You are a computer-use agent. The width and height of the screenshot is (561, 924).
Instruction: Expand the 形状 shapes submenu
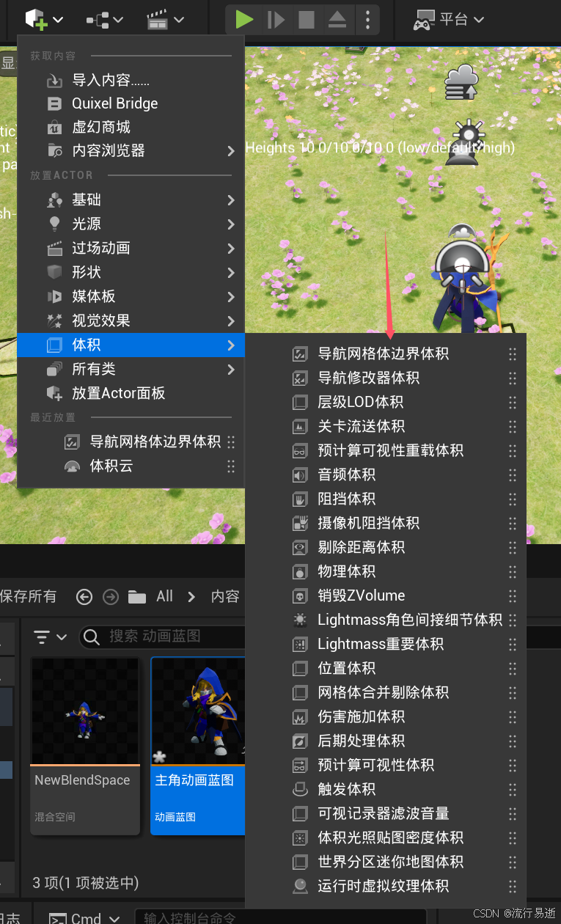[x=131, y=272]
